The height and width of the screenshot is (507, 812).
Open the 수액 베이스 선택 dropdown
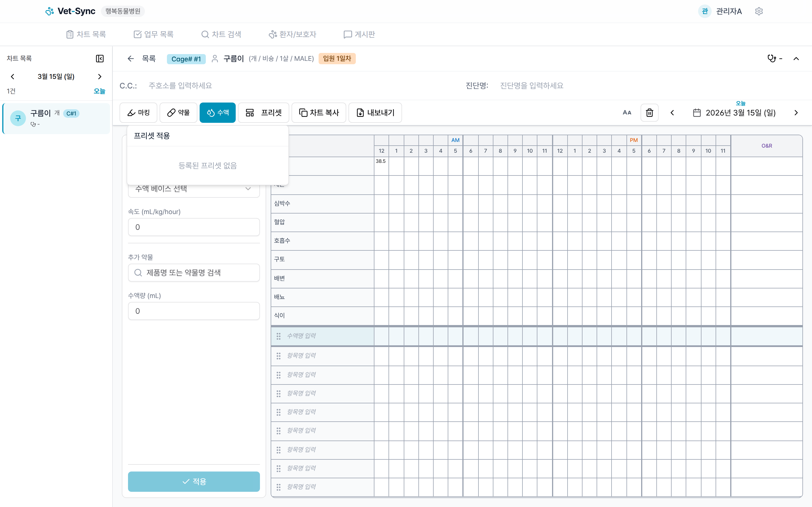pos(194,188)
